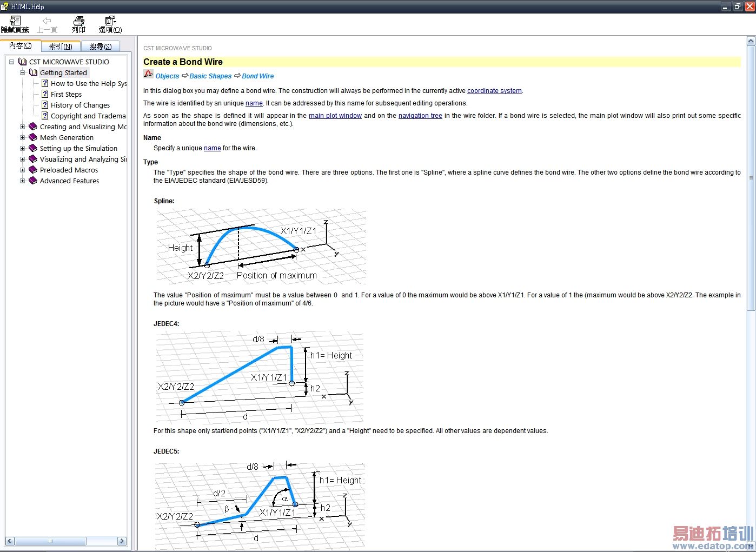Click the tree pane horizontal scrollbar thumb

click(x=50, y=541)
